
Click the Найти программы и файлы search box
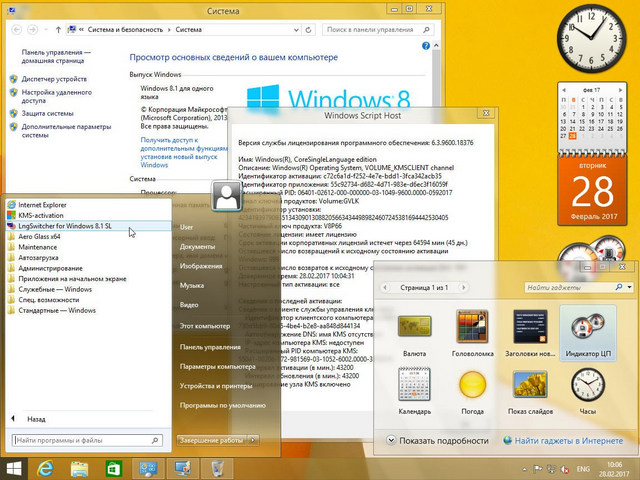pyautogui.click(x=88, y=440)
